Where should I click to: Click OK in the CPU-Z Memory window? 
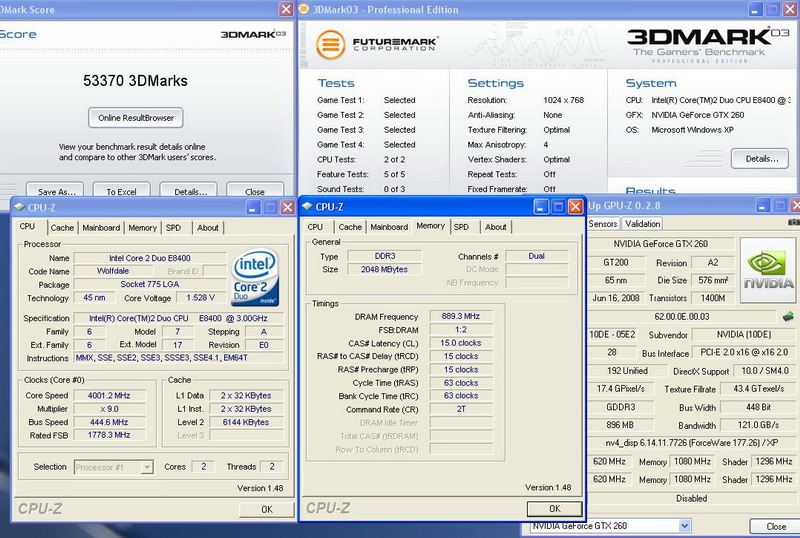tap(555, 508)
